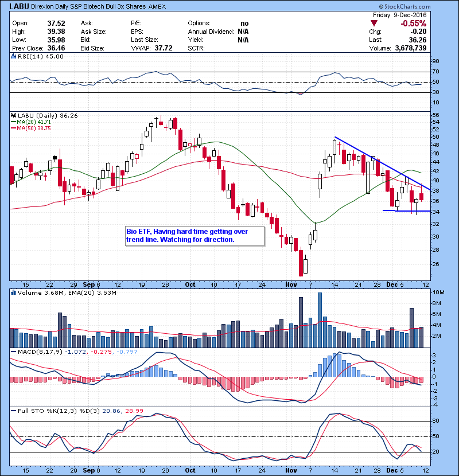
Task: Click the Last Size label
Action: click(x=144, y=40)
